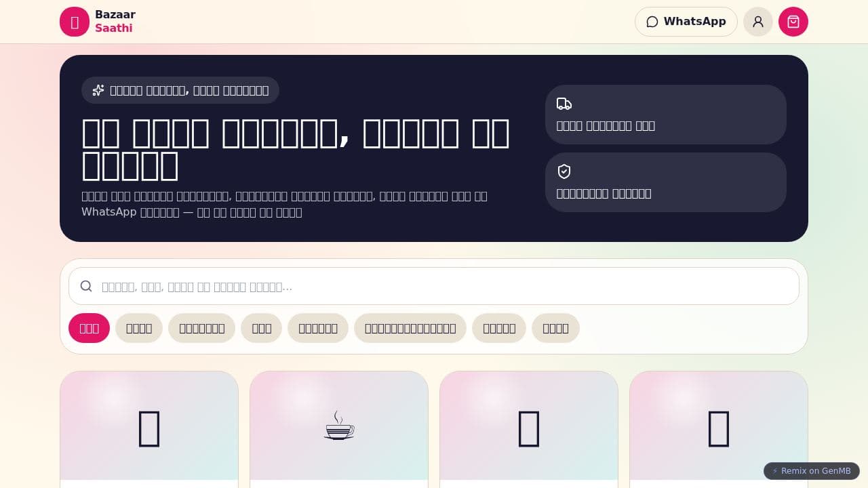Click the Remix on GenMB badge
This screenshot has height=488, width=868.
(x=812, y=471)
